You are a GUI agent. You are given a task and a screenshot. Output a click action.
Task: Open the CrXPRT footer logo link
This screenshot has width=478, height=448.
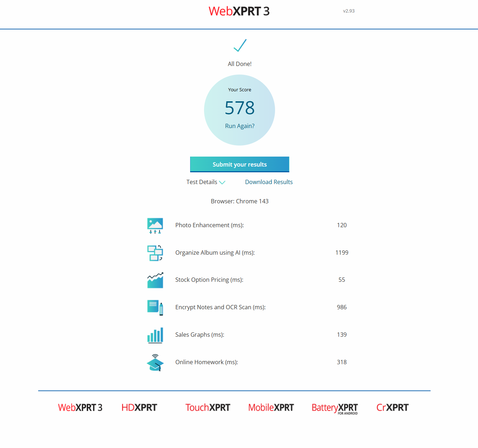(x=392, y=408)
